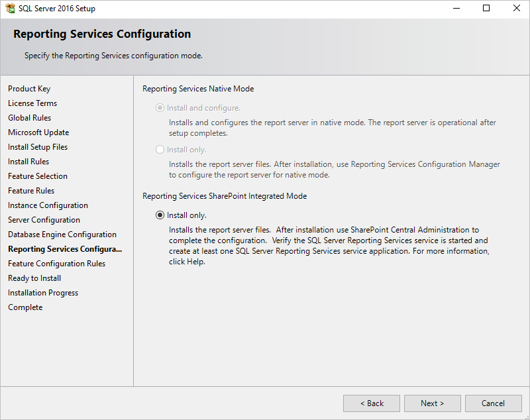The image size is (530, 420).
Task: Navigate to Feature Selection
Action: click(37, 176)
